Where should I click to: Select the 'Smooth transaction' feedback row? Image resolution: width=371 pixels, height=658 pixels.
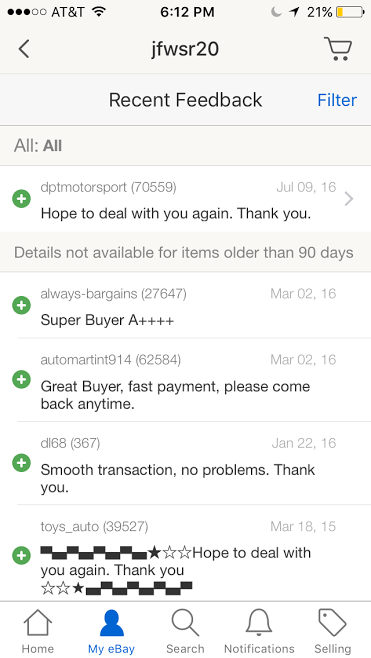coord(186,463)
